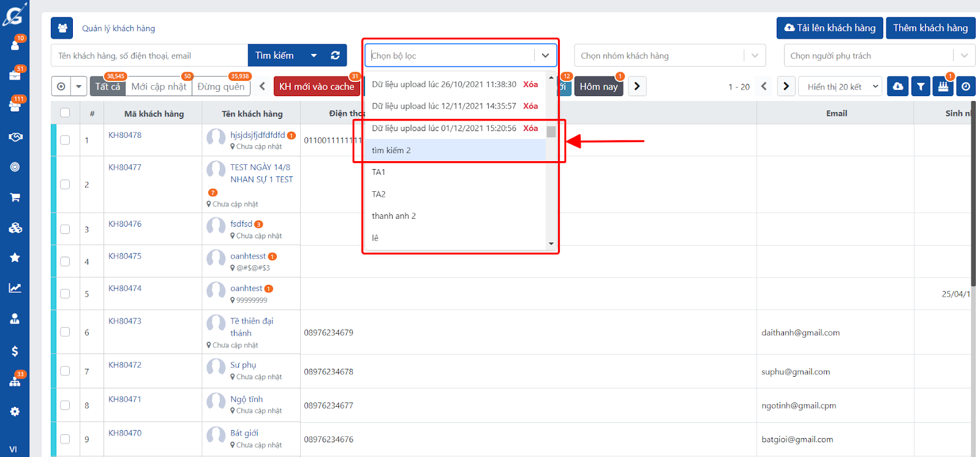Move tab list right with chevron arrow
The image size is (980, 457).
[637, 86]
